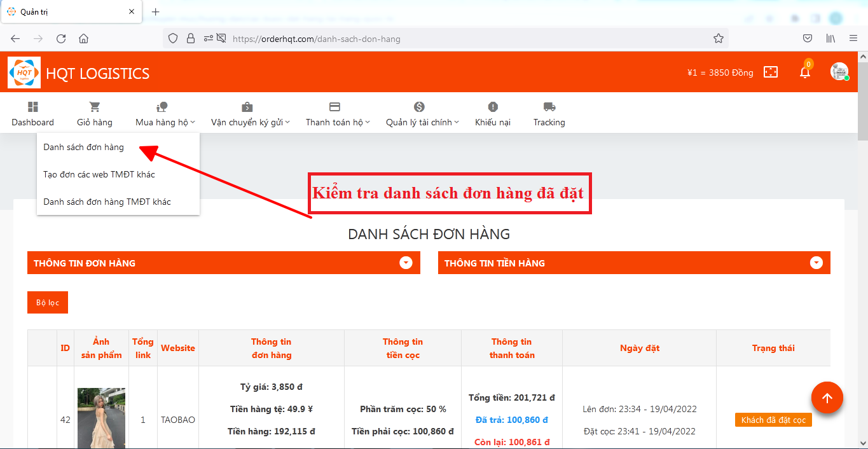Image resolution: width=868 pixels, height=449 pixels.
Task: Click the browser forward arrow
Action: [38, 39]
